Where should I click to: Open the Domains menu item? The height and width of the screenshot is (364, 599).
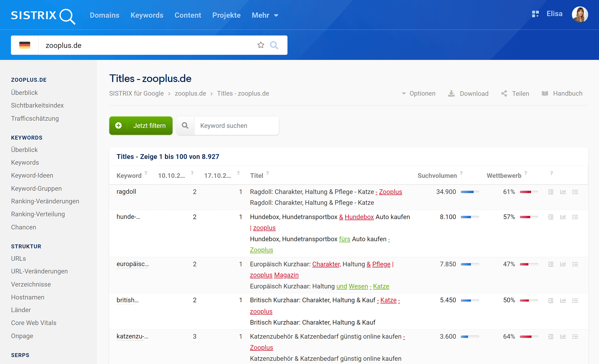pyautogui.click(x=104, y=15)
